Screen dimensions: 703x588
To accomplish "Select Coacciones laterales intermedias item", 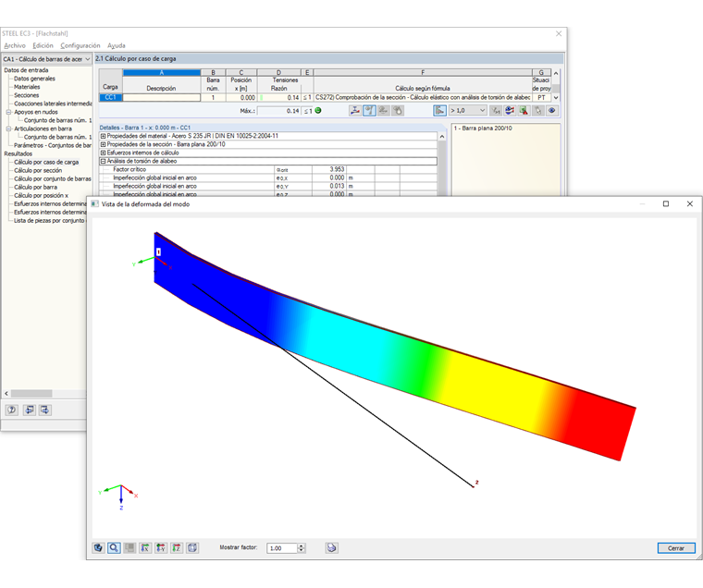I will pyautogui.click(x=53, y=104).
